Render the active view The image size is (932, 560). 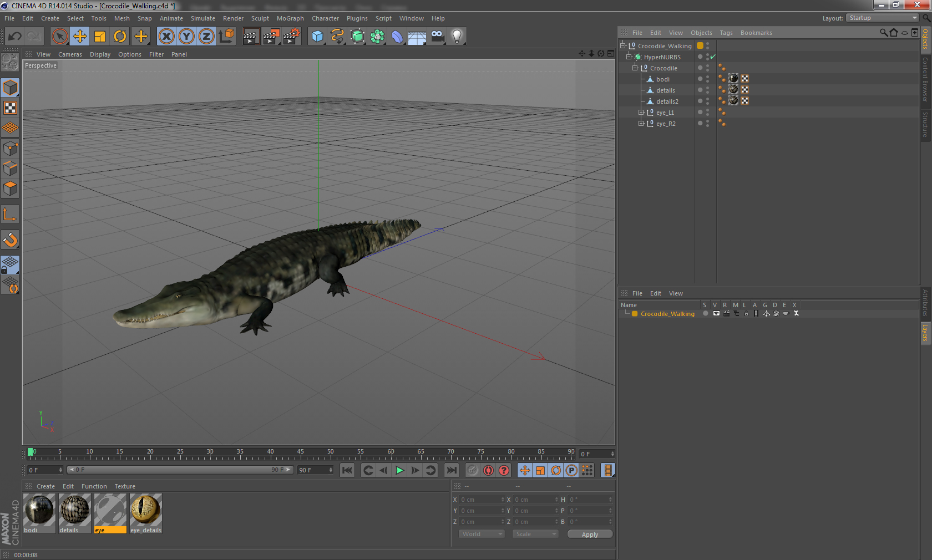coord(251,37)
